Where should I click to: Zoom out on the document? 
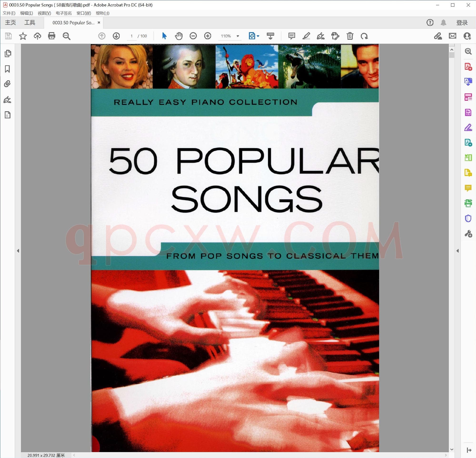[x=193, y=36]
